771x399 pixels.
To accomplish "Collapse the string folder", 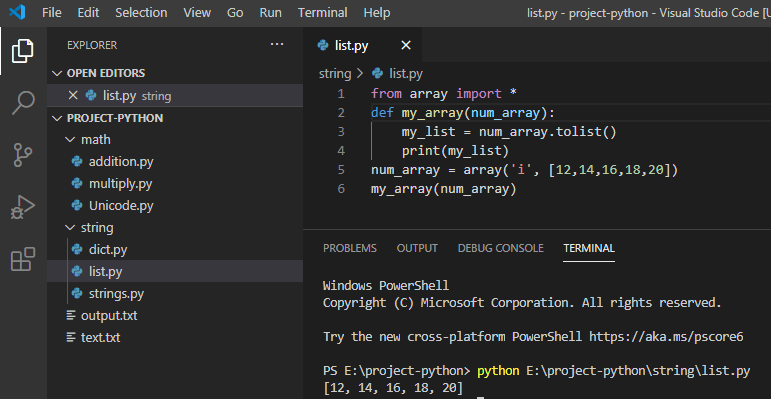I will [69, 228].
